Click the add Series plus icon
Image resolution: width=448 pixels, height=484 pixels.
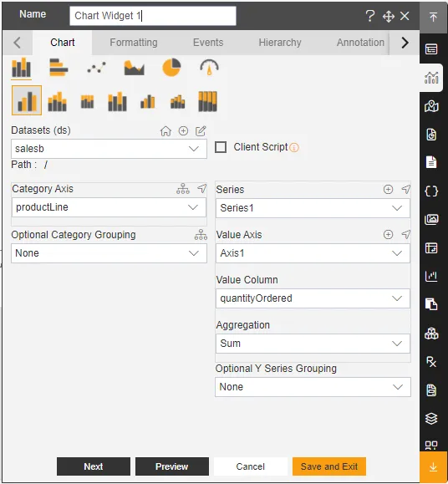coord(388,189)
